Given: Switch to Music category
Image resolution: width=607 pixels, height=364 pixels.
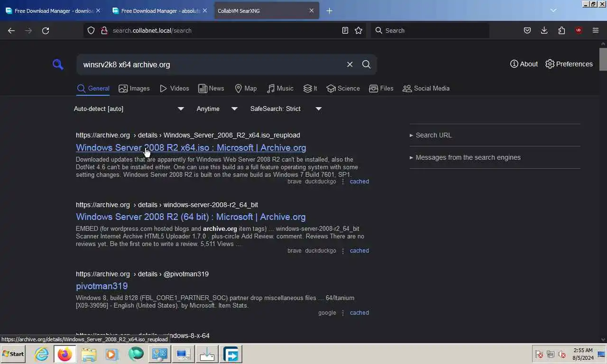Looking at the screenshot, I should pyautogui.click(x=280, y=89).
